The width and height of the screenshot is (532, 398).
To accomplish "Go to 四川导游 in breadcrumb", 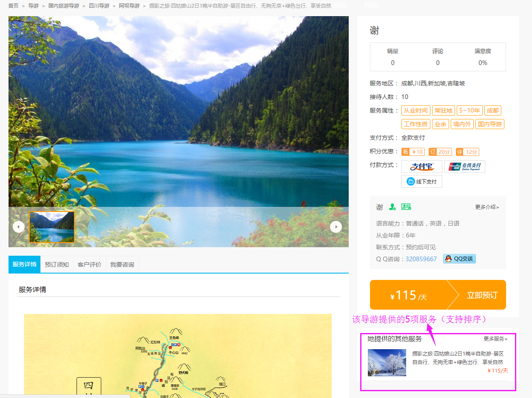I will click(x=99, y=6).
